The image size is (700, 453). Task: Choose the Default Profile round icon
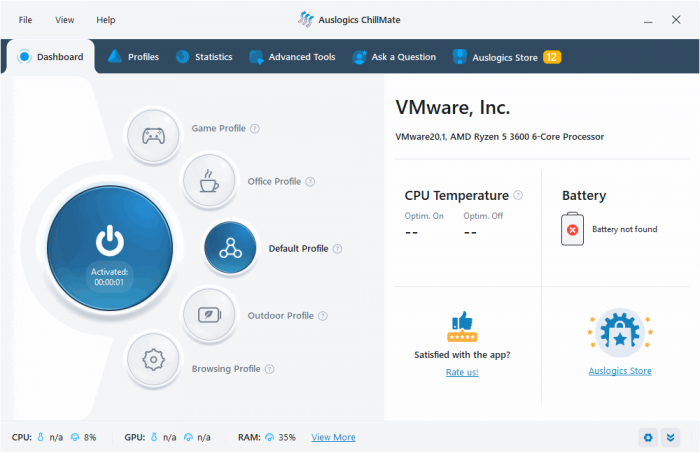(231, 248)
